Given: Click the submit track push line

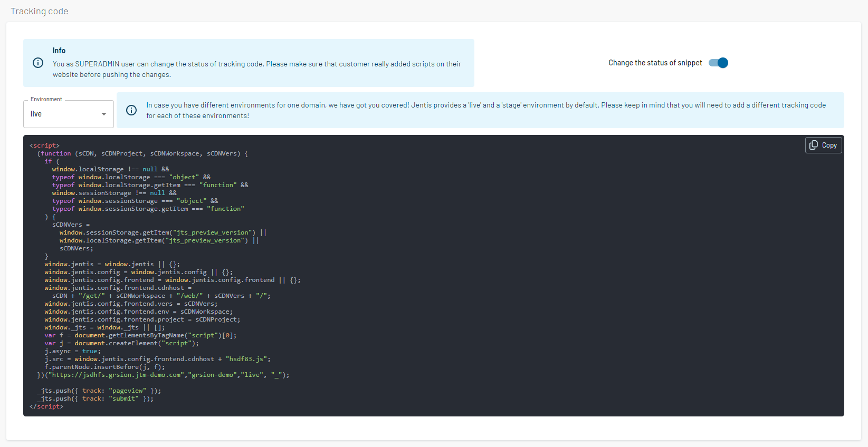Looking at the screenshot, I should point(96,399).
